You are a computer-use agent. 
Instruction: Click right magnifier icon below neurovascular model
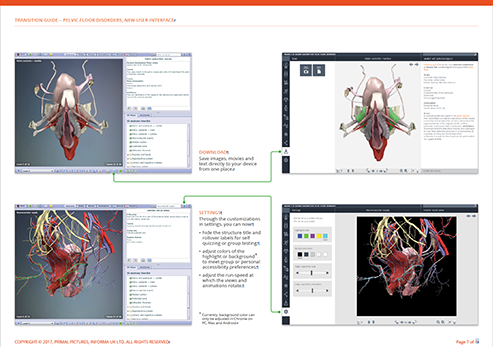(443, 322)
